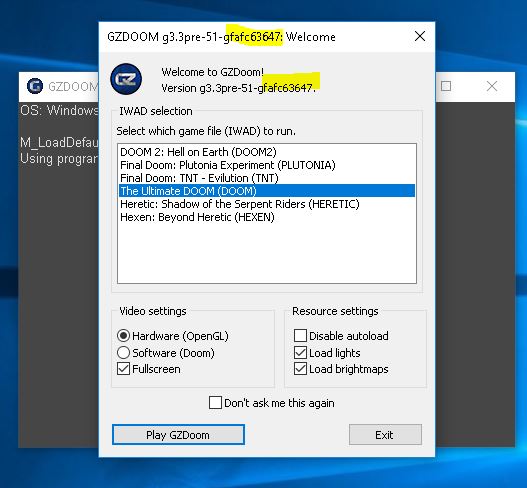The width and height of the screenshot is (527, 488).
Task: Select Final Doom: TNT - Evilution entry
Action: pos(267,178)
